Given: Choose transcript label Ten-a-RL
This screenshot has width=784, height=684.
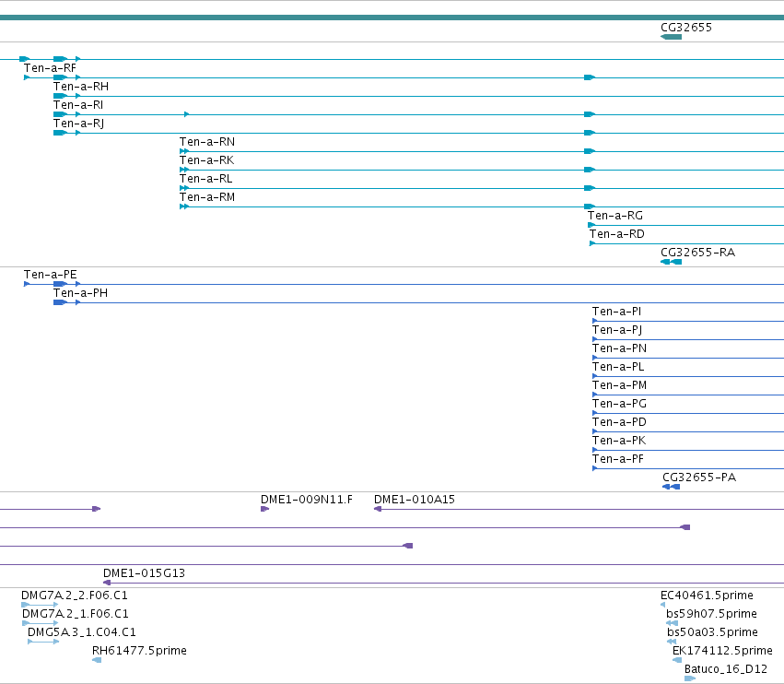Looking at the screenshot, I should pyautogui.click(x=206, y=179).
